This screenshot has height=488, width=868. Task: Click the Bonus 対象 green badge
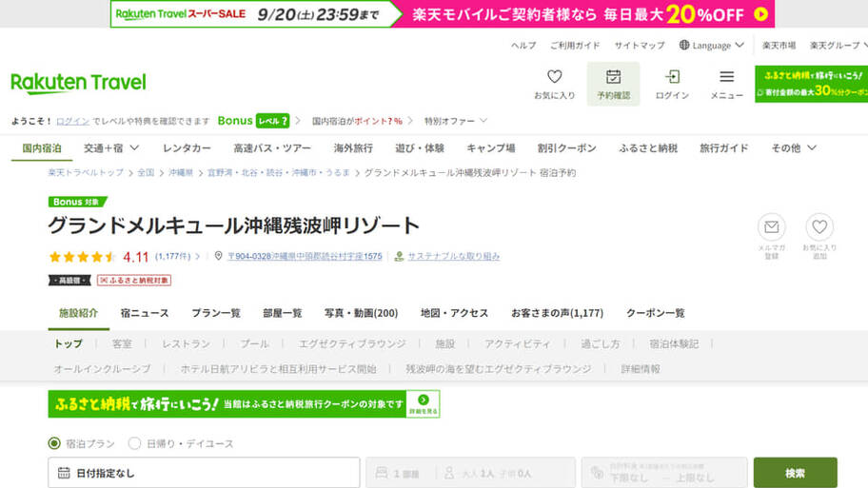pos(77,202)
